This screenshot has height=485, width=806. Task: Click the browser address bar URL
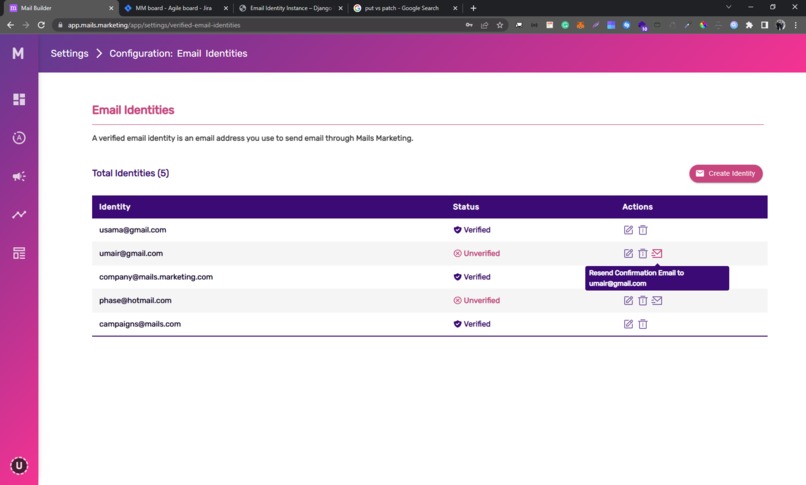(x=154, y=25)
